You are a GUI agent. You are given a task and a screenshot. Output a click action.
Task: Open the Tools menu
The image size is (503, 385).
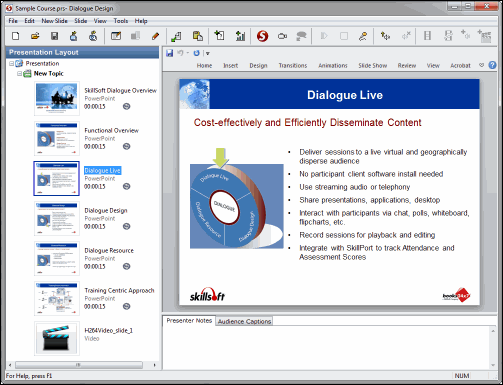[121, 21]
